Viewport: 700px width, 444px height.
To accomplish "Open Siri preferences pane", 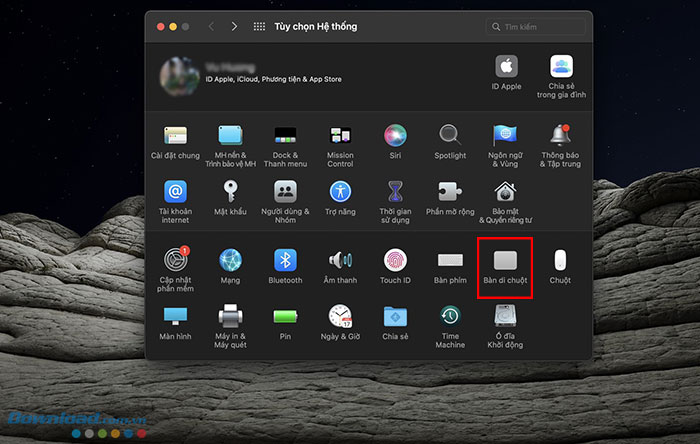I will 395,135.
